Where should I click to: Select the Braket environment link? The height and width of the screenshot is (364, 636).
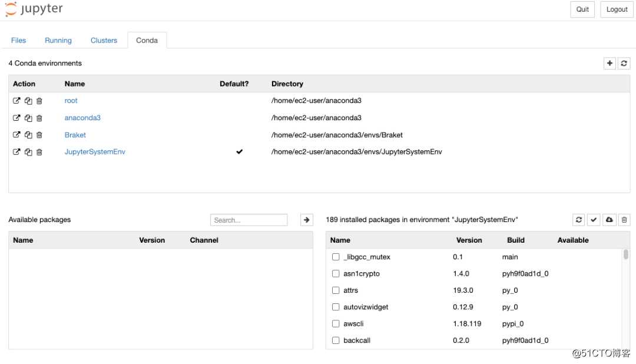(x=75, y=135)
